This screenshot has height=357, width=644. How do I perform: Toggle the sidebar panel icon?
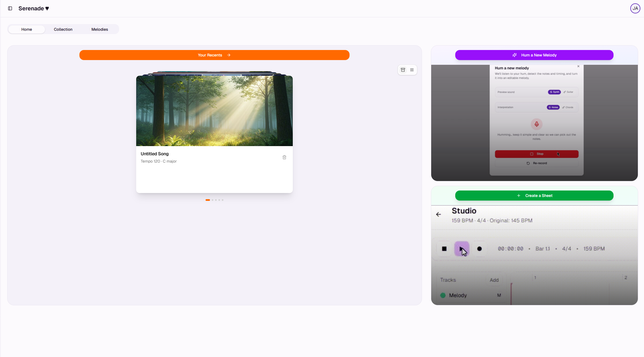[10, 8]
